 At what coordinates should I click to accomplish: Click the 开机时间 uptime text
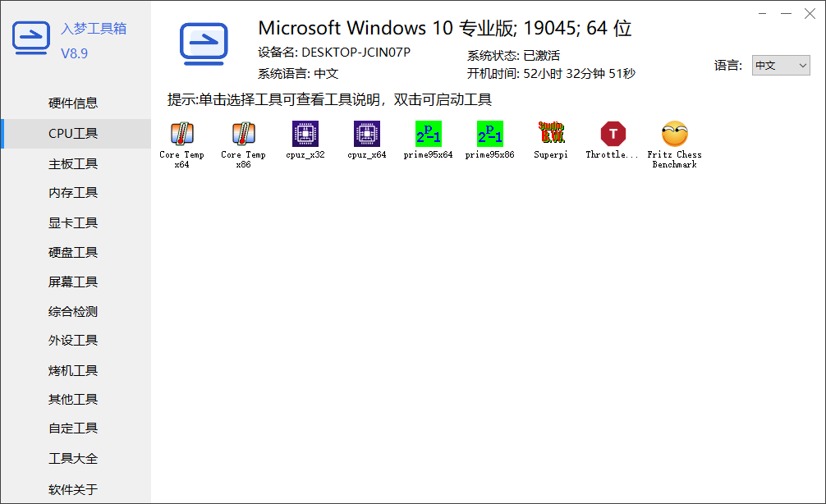551,73
